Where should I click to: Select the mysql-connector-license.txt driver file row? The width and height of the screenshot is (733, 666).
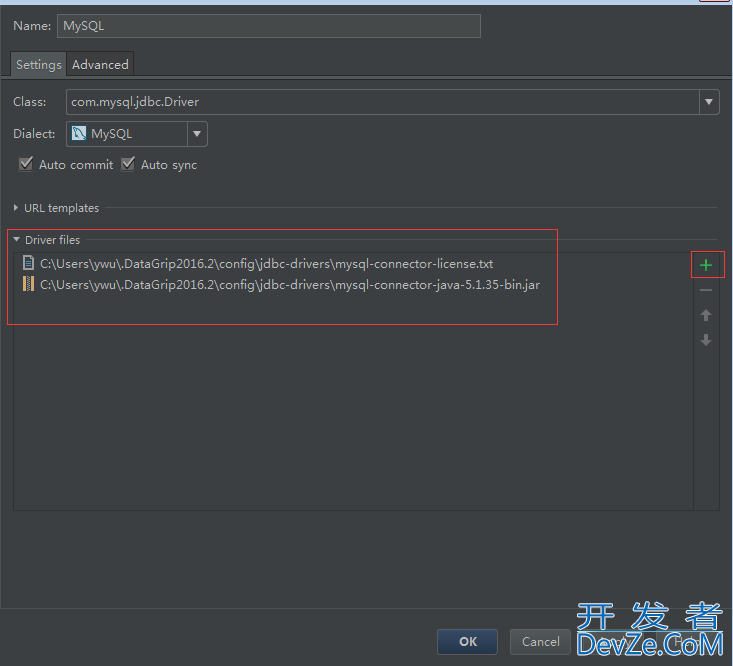click(x=353, y=264)
